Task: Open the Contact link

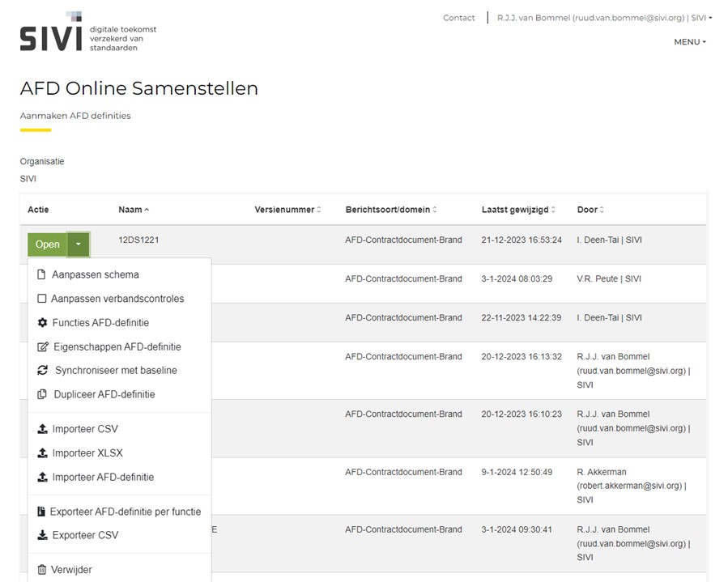Action: [x=458, y=18]
